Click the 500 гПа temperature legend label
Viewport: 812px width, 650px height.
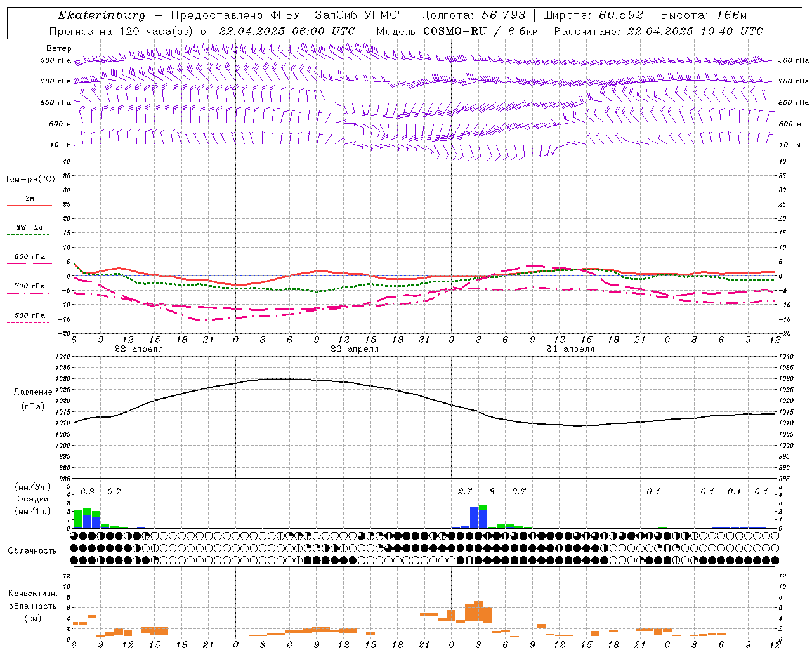click(30, 315)
